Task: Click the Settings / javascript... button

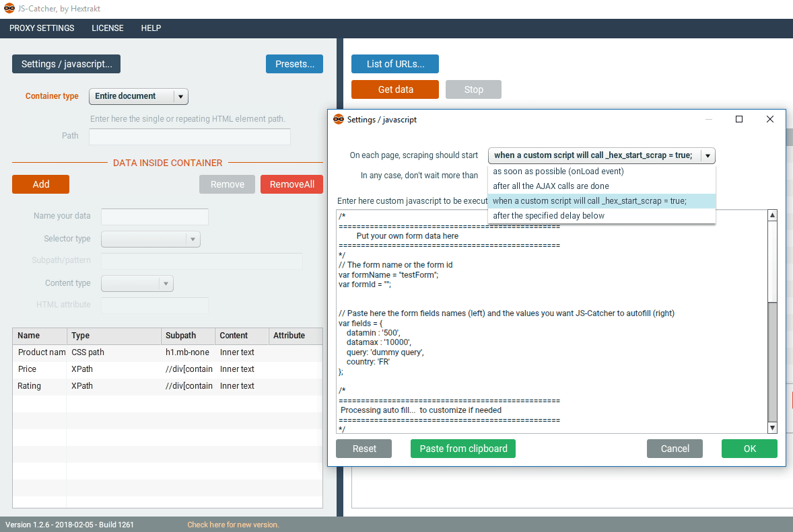Action: tap(66, 64)
